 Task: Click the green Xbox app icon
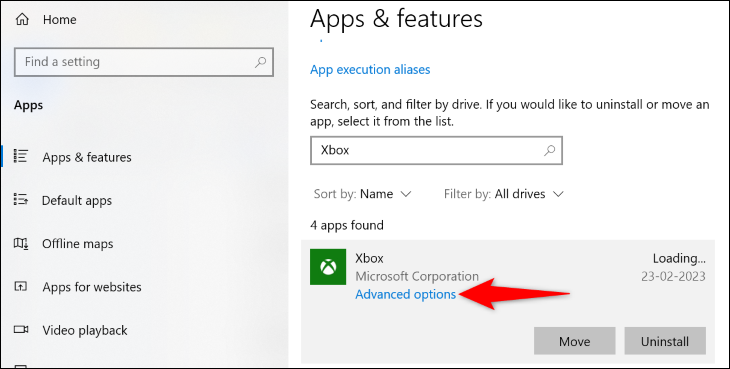(328, 267)
